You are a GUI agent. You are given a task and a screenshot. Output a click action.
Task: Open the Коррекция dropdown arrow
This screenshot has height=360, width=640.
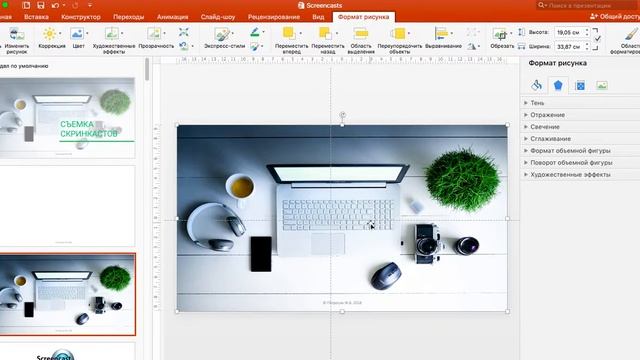click(x=60, y=33)
